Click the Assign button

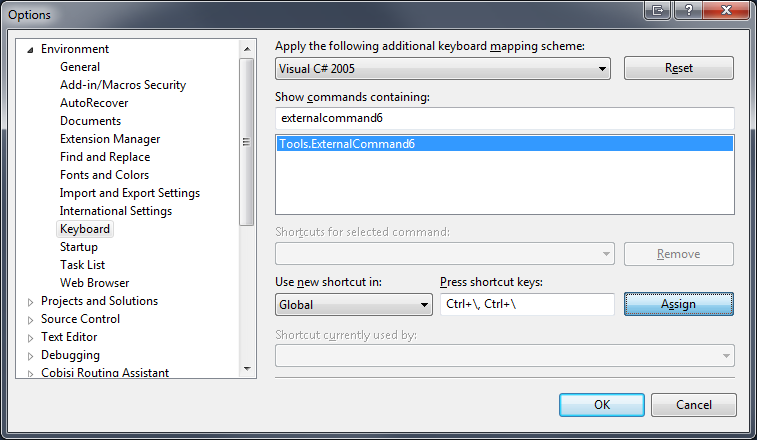click(x=678, y=304)
